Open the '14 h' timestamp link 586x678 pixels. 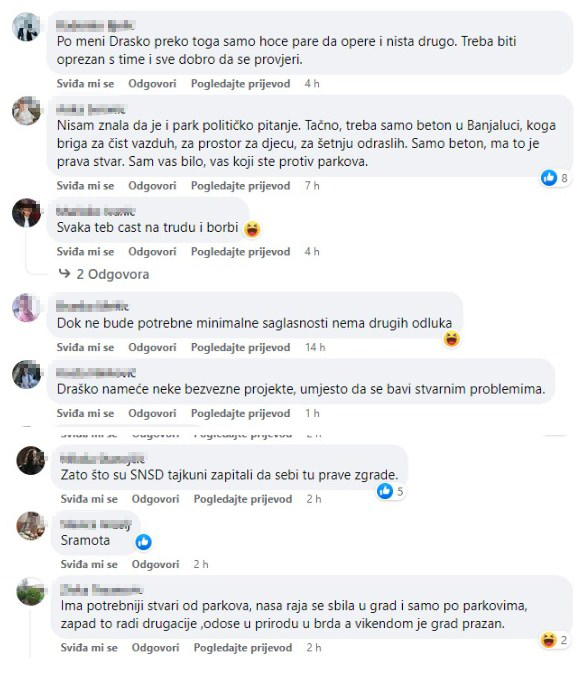click(315, 347)
